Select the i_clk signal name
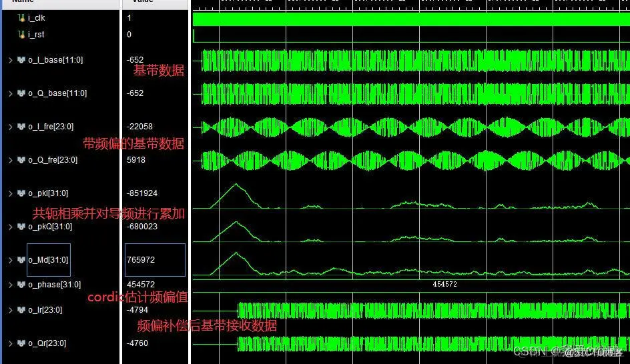 coord(37,17)
